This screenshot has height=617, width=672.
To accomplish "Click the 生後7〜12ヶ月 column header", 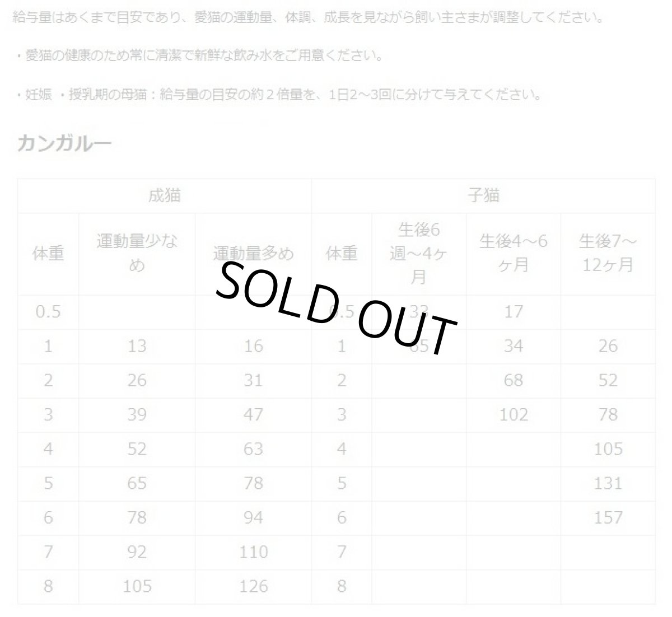I will click(608, 253).
